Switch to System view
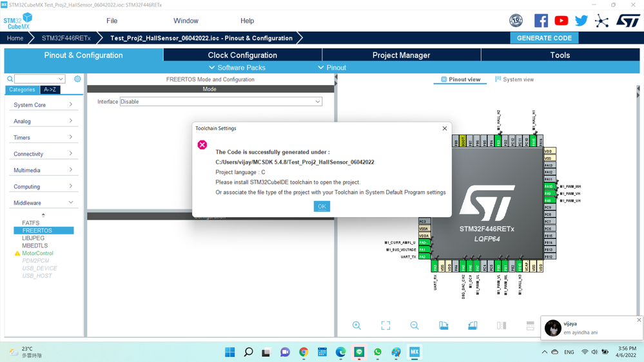The height and width of the screenshot is (362, 644). pos(514,79)
